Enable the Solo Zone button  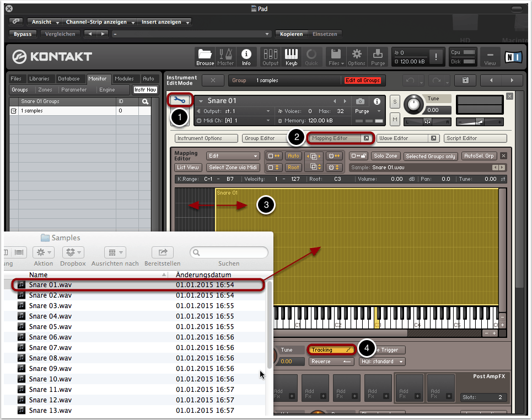(x=385, y=156)
